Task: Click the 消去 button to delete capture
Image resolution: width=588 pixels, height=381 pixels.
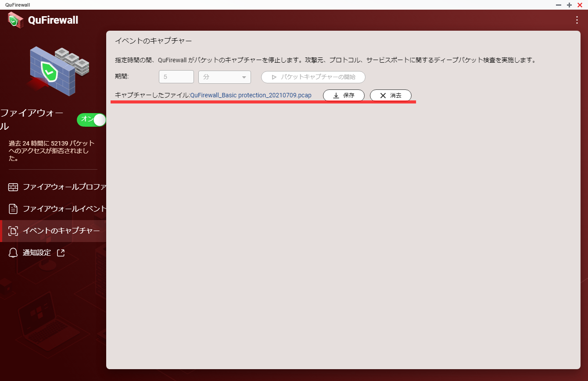Action: [x=391, y=95]
